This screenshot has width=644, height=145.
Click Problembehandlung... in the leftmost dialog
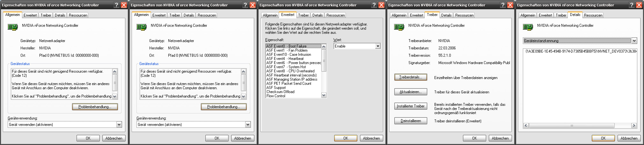pos(95,107)
